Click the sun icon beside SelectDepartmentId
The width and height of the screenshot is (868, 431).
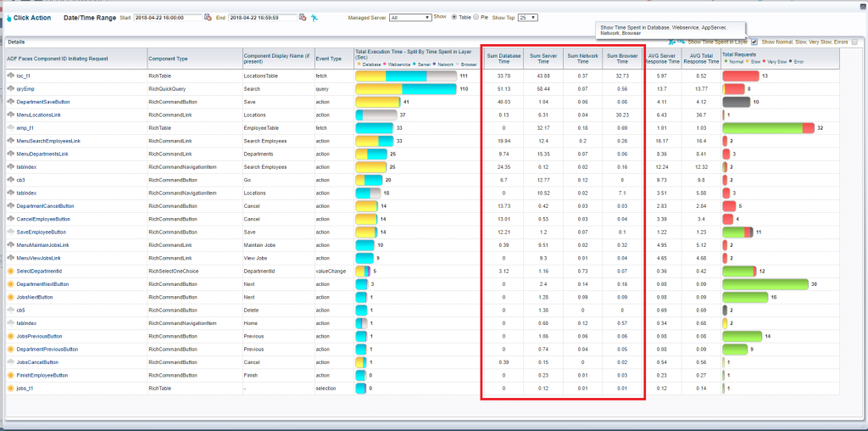[x=10, y=271]
